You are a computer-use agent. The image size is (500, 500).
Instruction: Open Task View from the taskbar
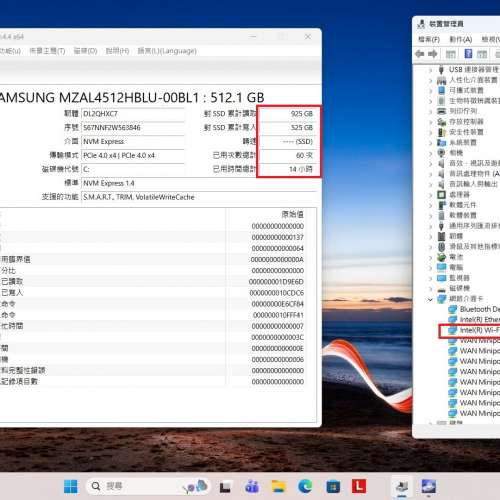225,487
